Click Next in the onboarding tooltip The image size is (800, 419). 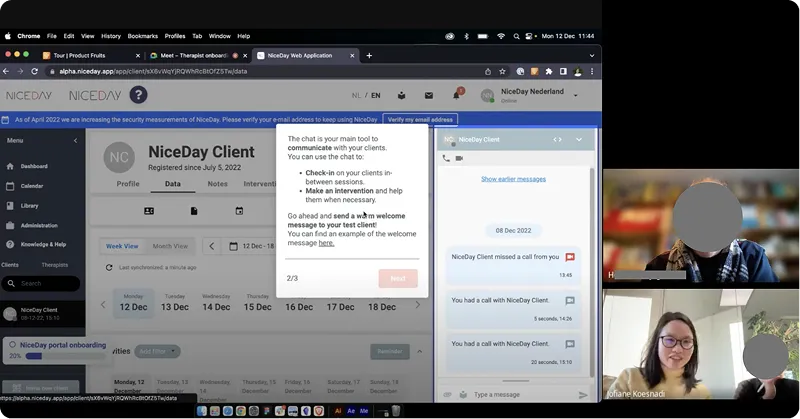(x=398, y=278)
